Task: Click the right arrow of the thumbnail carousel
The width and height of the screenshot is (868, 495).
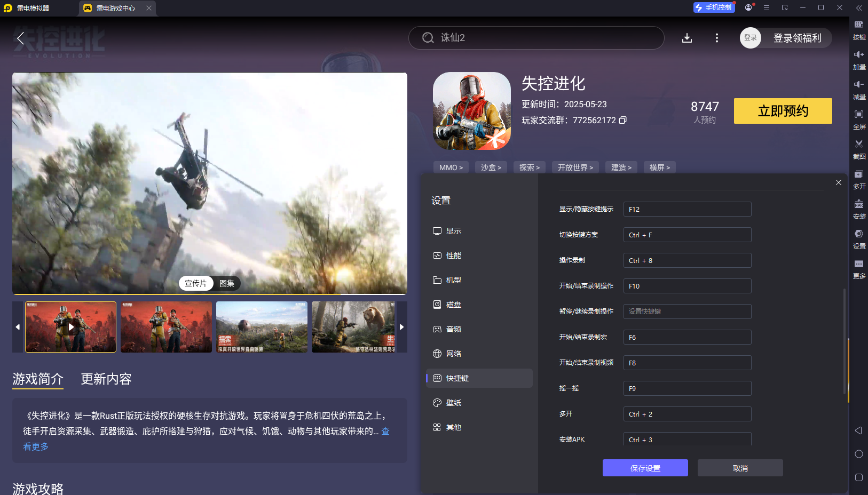Action: [402, 327]
